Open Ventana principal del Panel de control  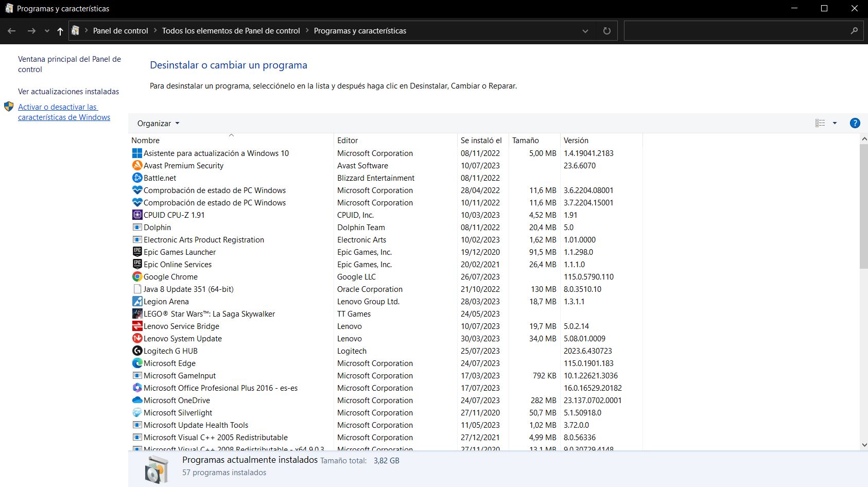coord(70,64)
